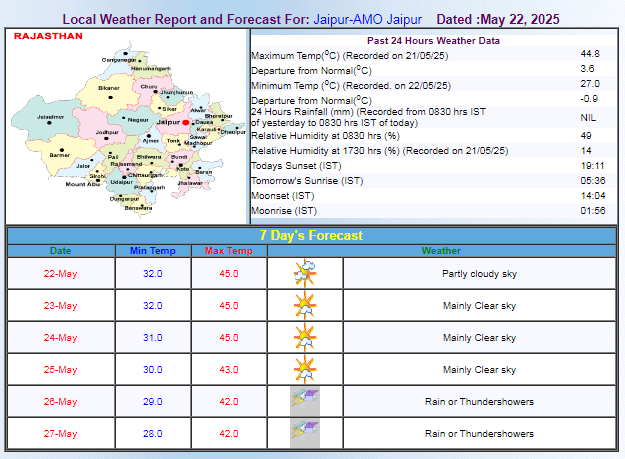Screen dimensions: 625x459
Task: Select the 22-May date cell
Action: point(61,274)
